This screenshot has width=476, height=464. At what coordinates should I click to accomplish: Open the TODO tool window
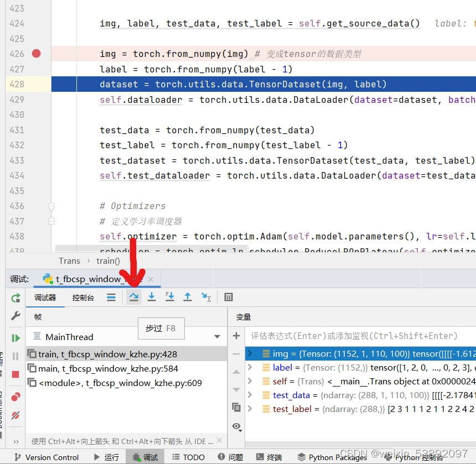coord(188,457)
